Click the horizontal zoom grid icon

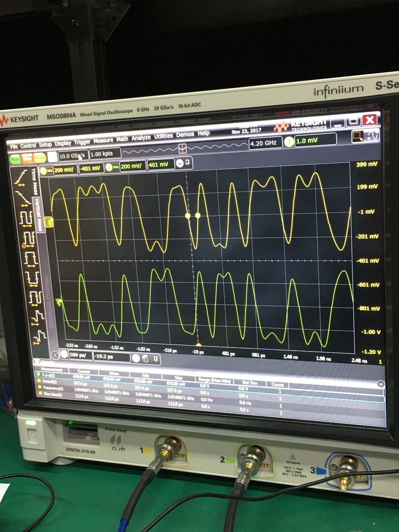(x=145, y=359)
